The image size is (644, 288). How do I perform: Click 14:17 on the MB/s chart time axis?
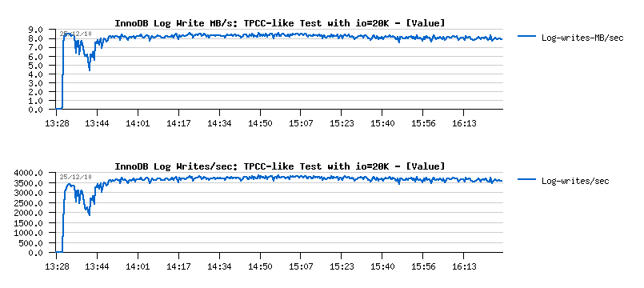coord(178,124)
